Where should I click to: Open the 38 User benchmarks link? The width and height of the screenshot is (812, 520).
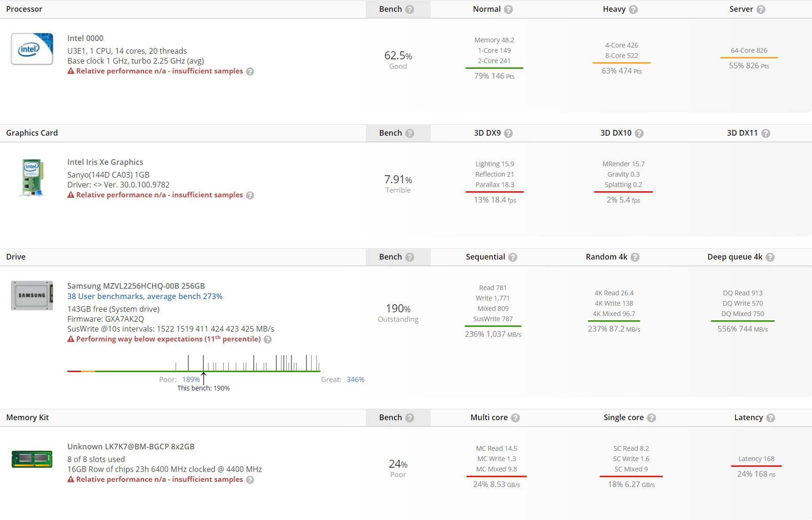pos(145,296)
